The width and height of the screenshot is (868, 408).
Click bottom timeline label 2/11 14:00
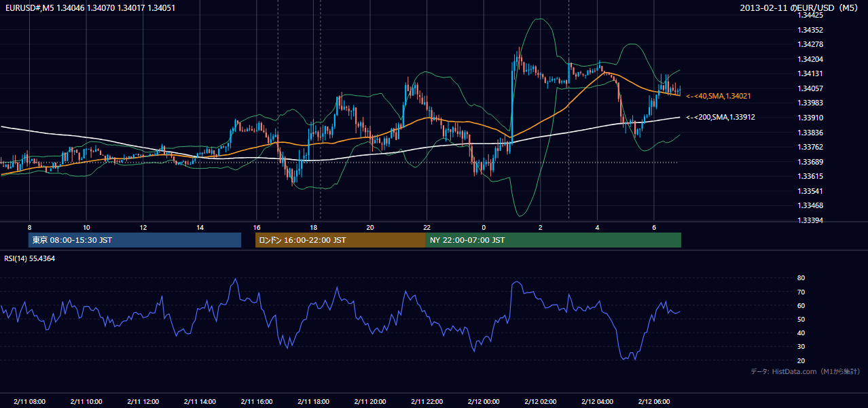(200, 401)
